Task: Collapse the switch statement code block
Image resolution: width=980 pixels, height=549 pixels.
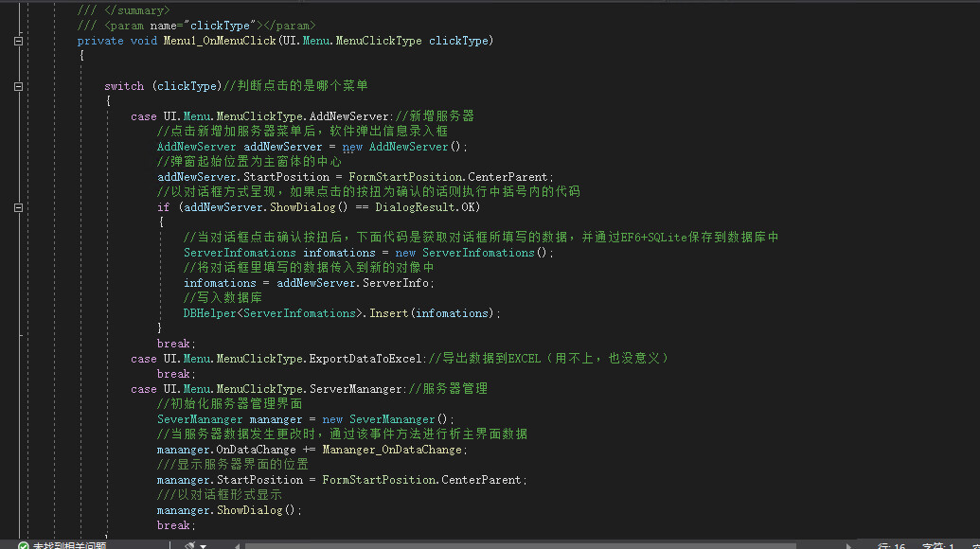Action: pos(17,85)
